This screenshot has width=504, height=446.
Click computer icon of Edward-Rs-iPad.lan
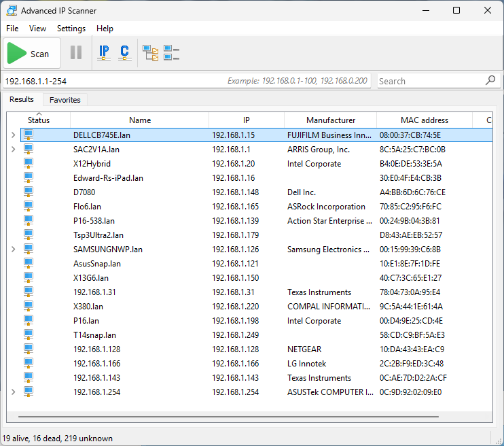29,177
